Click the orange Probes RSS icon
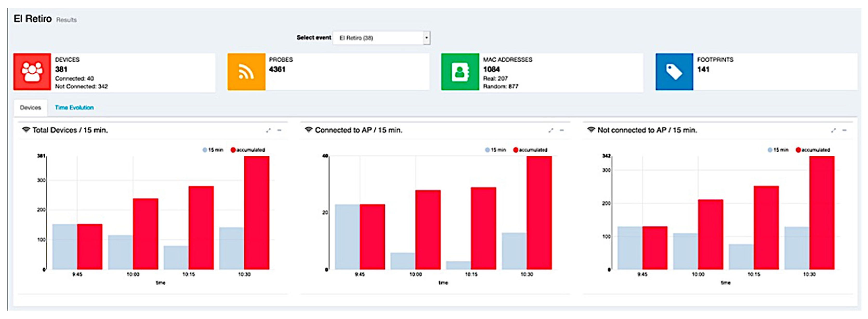The height and width of the screenshot is (319, 868). pos(246,72)
